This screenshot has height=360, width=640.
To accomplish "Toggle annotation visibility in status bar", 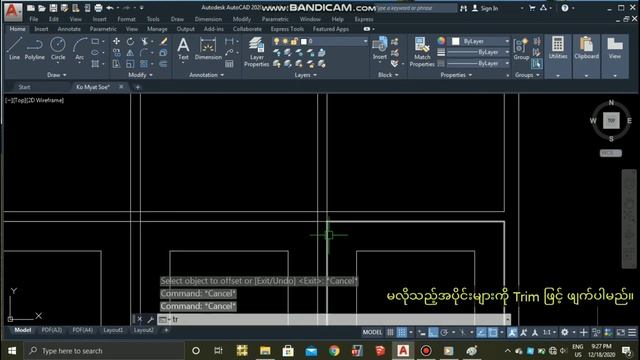I will pyautogui.click(x=512, y=332).
